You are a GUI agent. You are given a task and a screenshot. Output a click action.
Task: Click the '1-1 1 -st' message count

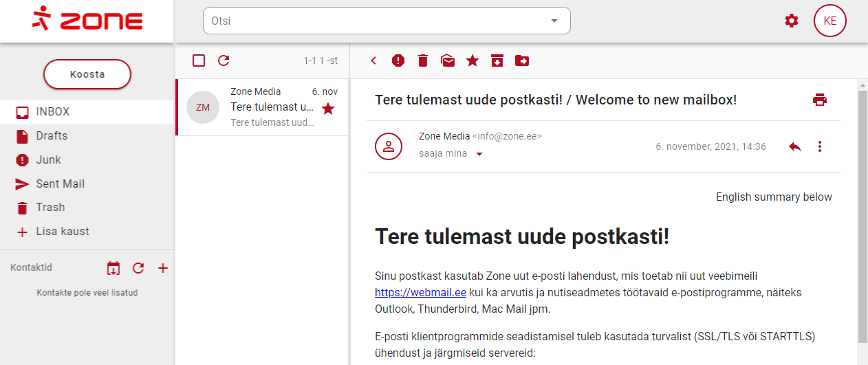(321, 61)
